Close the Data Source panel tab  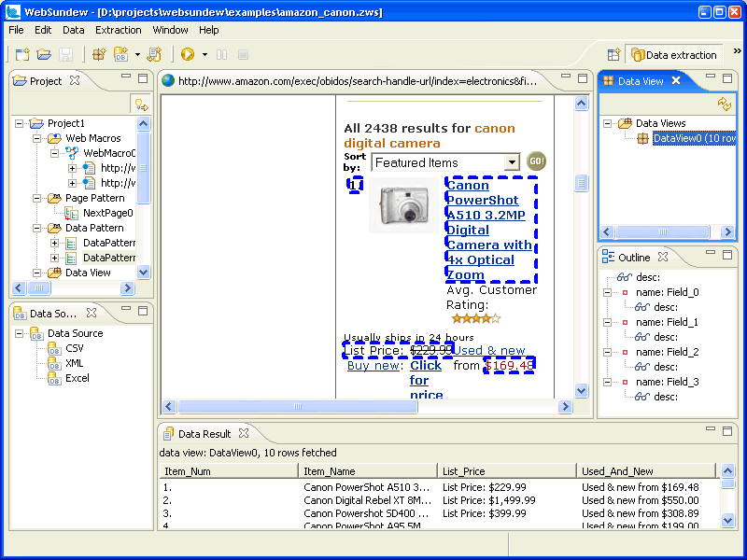[92, 313]
